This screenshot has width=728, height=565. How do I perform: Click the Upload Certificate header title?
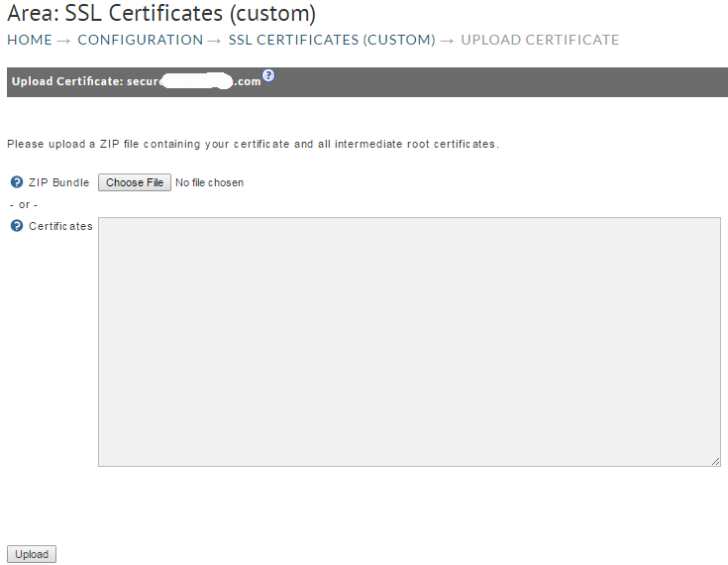click(136, 81)
